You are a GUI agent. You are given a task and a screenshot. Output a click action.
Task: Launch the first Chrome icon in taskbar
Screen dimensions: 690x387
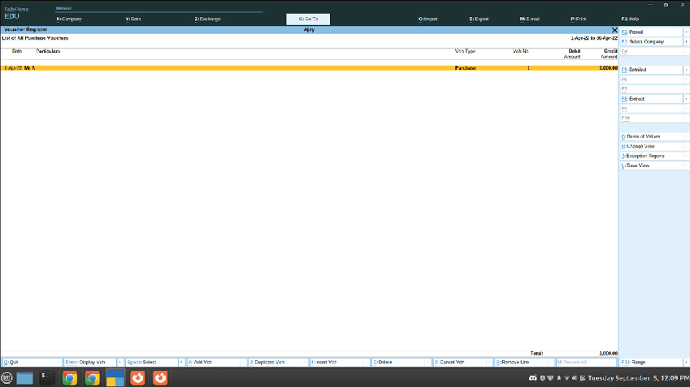click(70, 378)
